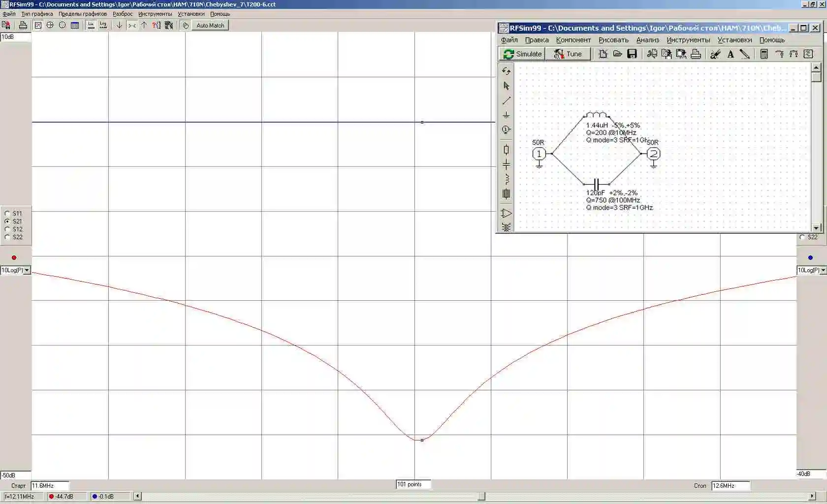
Task: Select the arrow pointer tool
Action: (x=506, y=86)
